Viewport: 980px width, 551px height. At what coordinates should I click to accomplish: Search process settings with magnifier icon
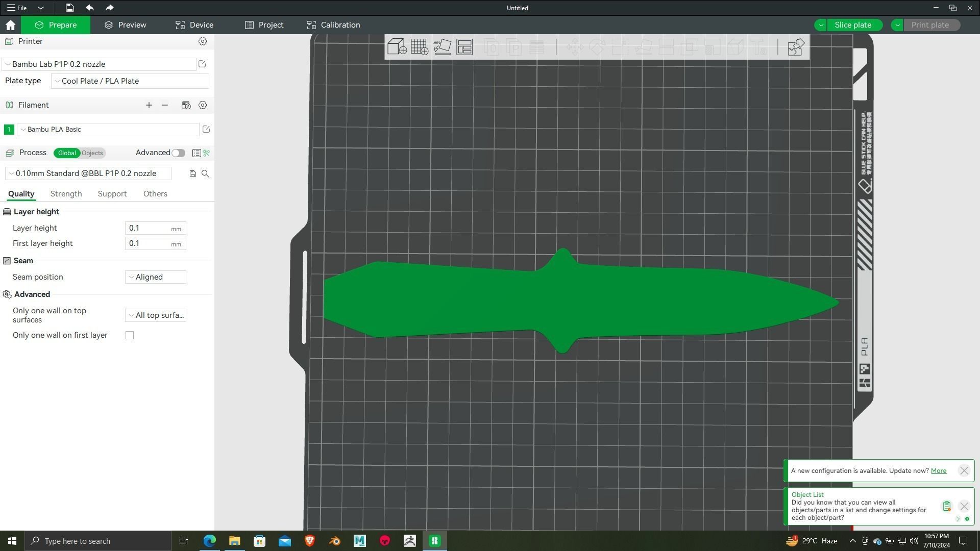click(x=205, y=174)
